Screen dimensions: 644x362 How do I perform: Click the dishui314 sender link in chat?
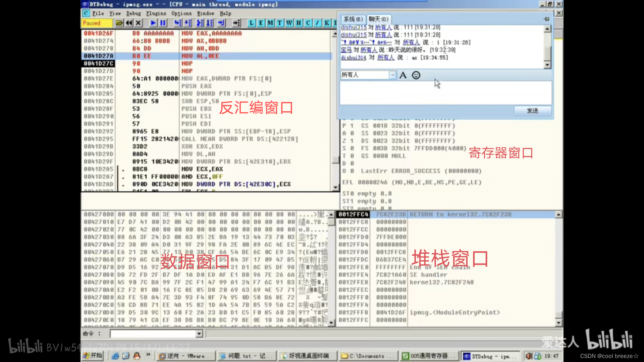[354, 58]
